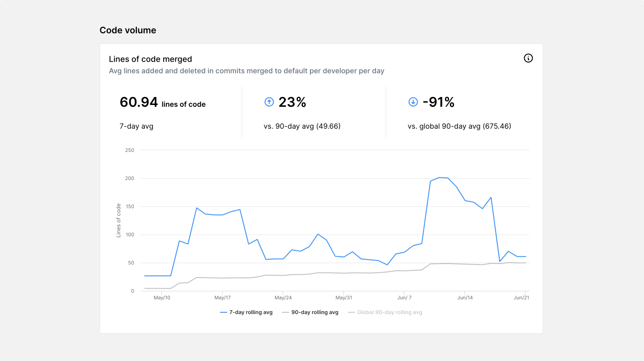
Task: Click the Code volume section heading
Action: [x=128, y=30]
